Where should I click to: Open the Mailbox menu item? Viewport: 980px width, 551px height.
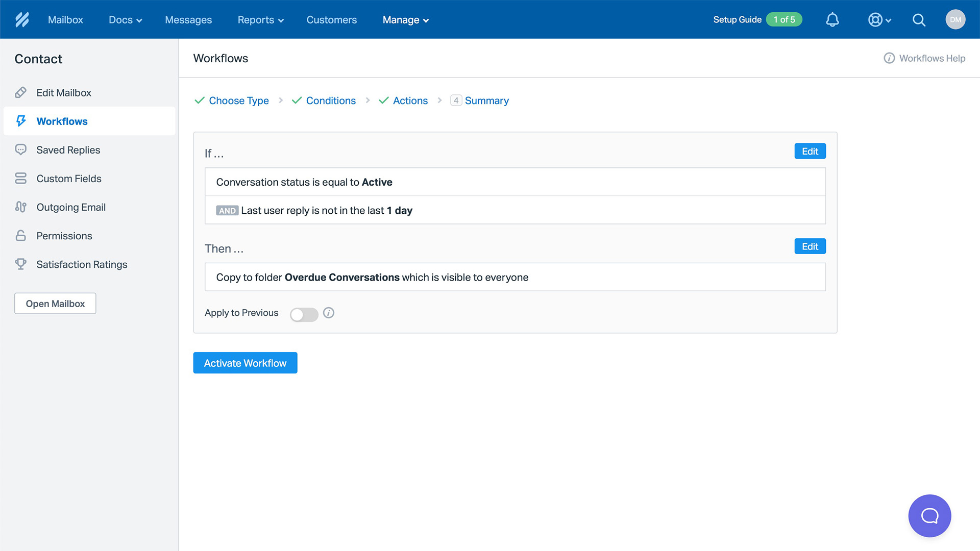(x=65, y=19)
